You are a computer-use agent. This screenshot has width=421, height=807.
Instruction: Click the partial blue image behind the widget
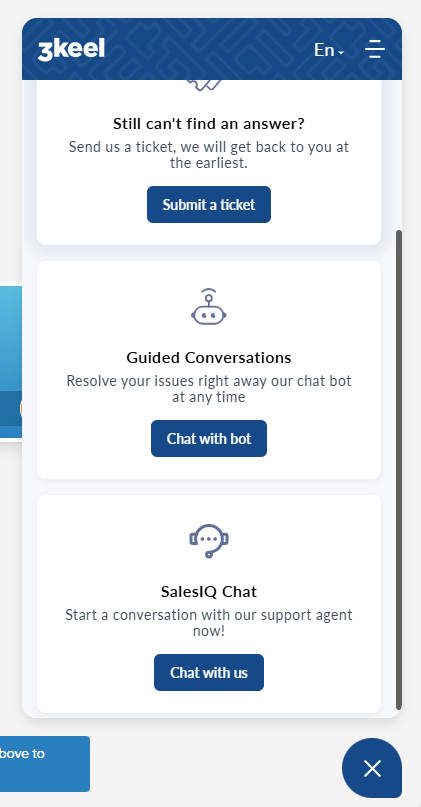[11, 363]
